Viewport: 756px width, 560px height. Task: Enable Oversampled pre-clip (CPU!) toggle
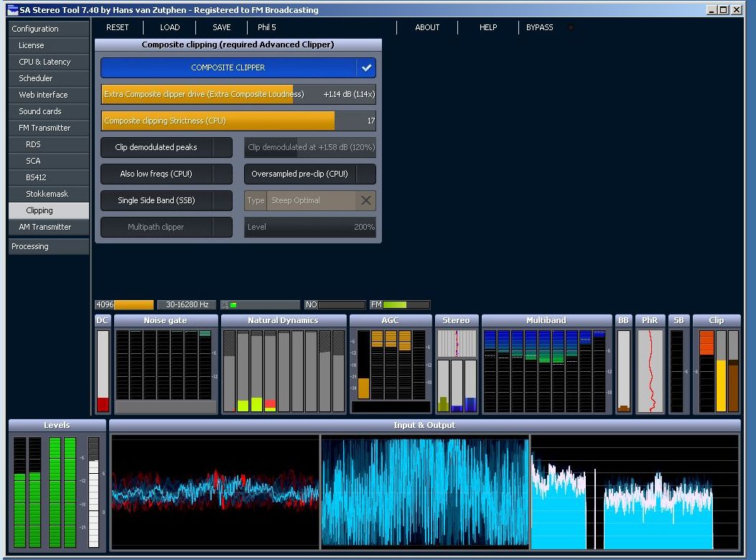[x=309, y=174]
